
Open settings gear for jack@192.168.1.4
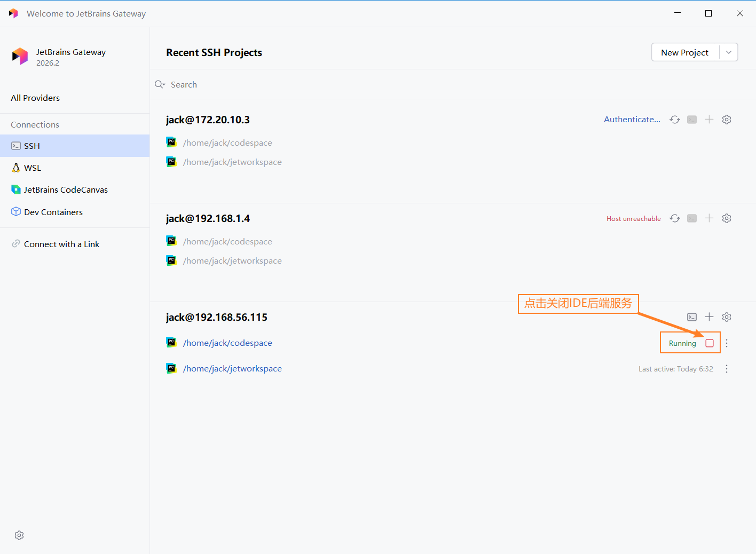727,218
